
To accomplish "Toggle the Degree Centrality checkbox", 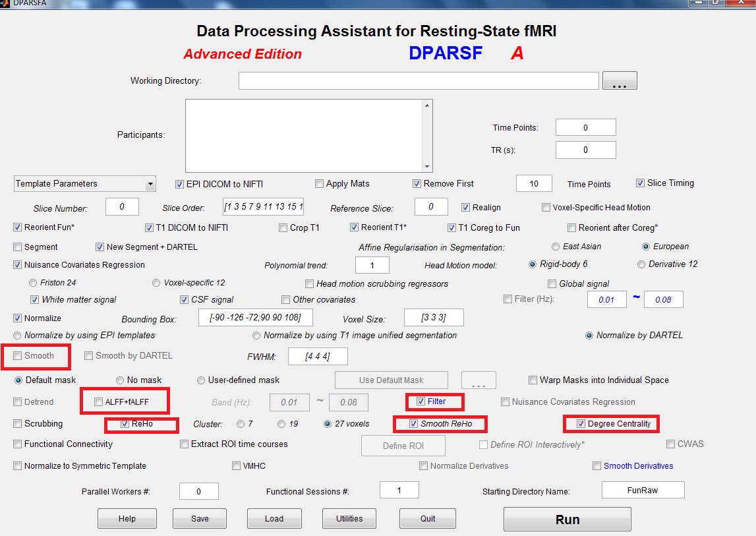I will tap(581, 423).
